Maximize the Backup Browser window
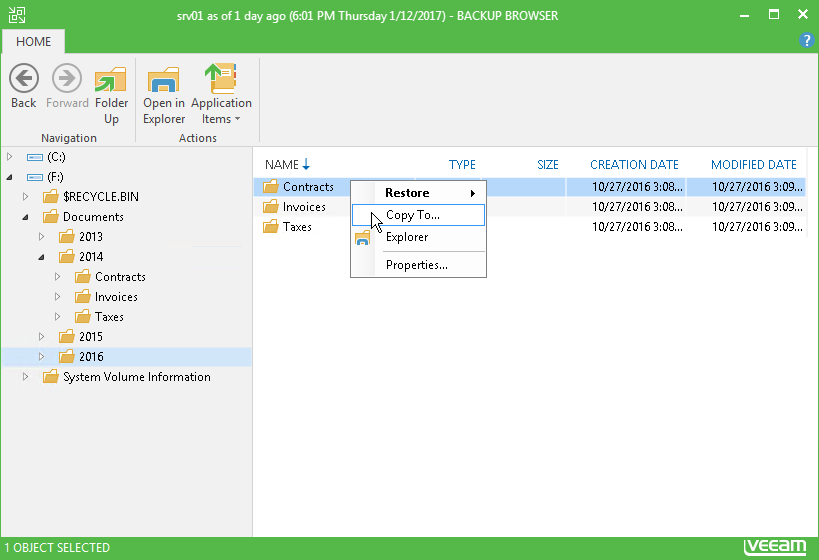819x560 pixels. click(774, 15)
